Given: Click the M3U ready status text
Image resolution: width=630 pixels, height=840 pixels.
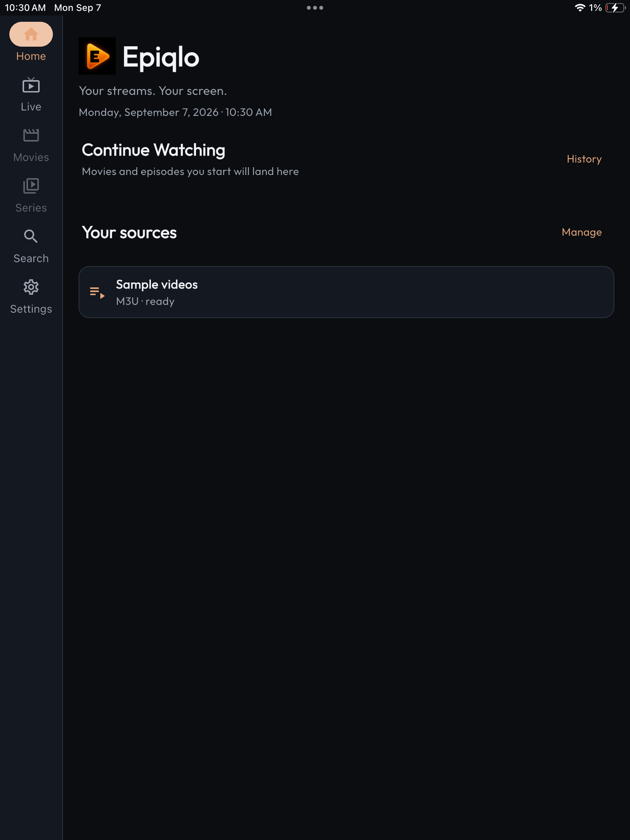Looking at the screenshot, I should tap(145, 301).
